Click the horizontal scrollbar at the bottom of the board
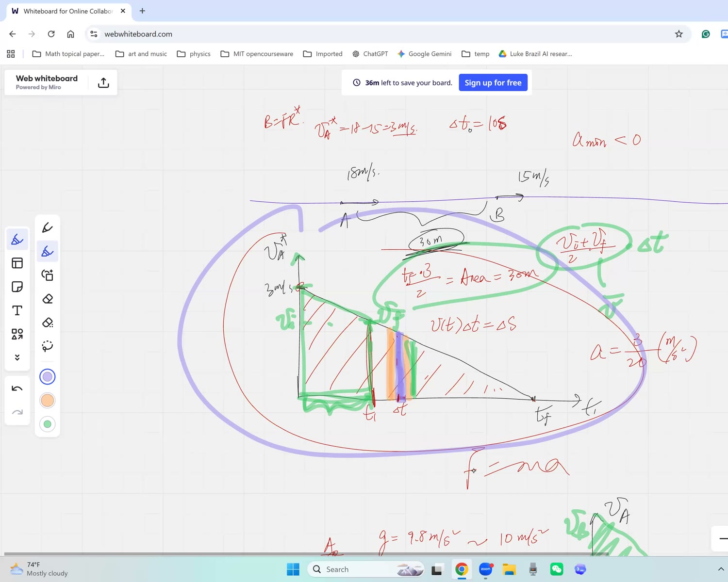 306,553
